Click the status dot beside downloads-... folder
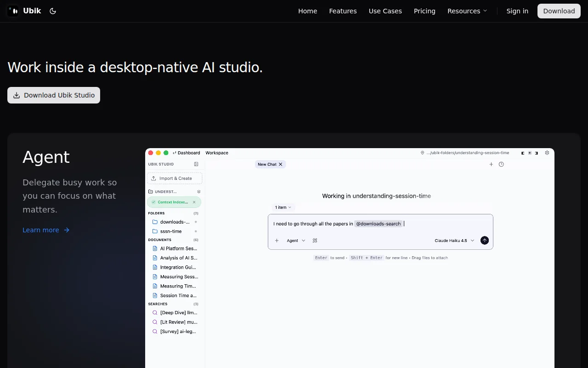 tap(196, 222)
